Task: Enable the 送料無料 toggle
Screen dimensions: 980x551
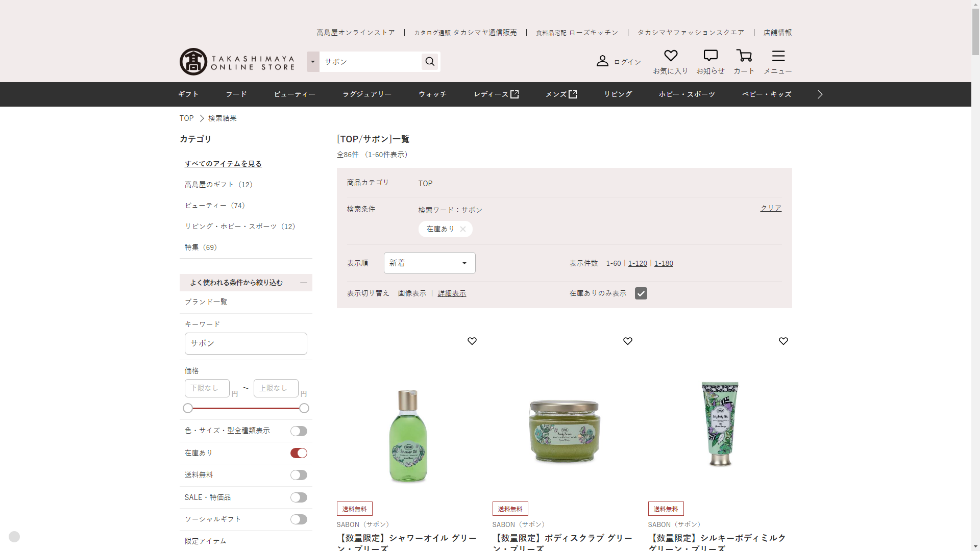Action: (x=299, y=475)
